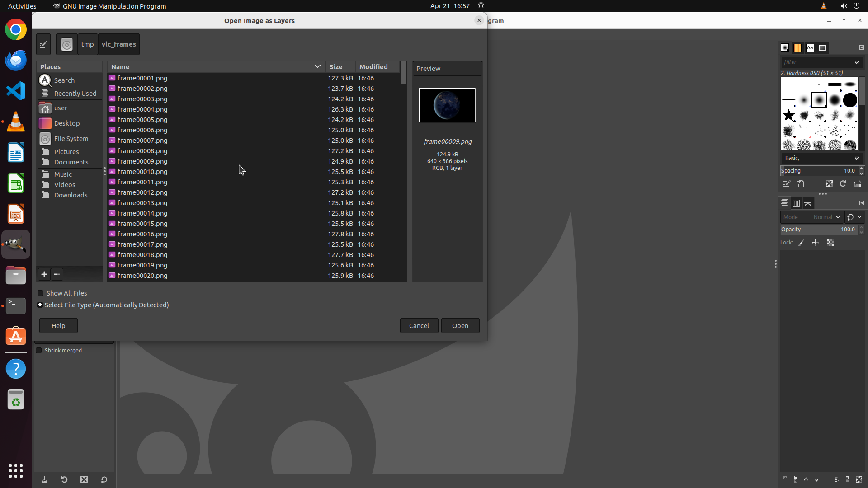Image resolution: width=868 pixels, height=488 pixels.
Task: Click the refresh brushes icon
Action: coord(843,184)
